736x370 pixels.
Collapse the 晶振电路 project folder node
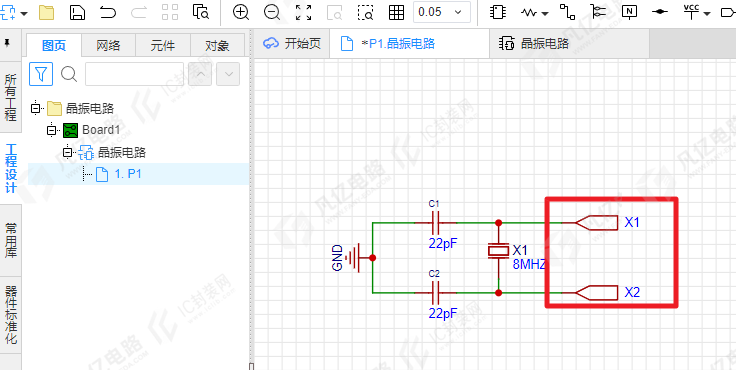[x=36, y=109]
